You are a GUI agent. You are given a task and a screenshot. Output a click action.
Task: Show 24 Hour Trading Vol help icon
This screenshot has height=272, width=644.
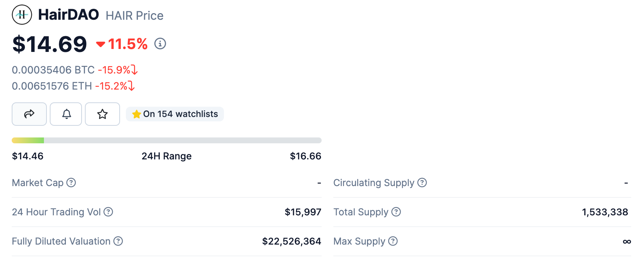[108, 212]
